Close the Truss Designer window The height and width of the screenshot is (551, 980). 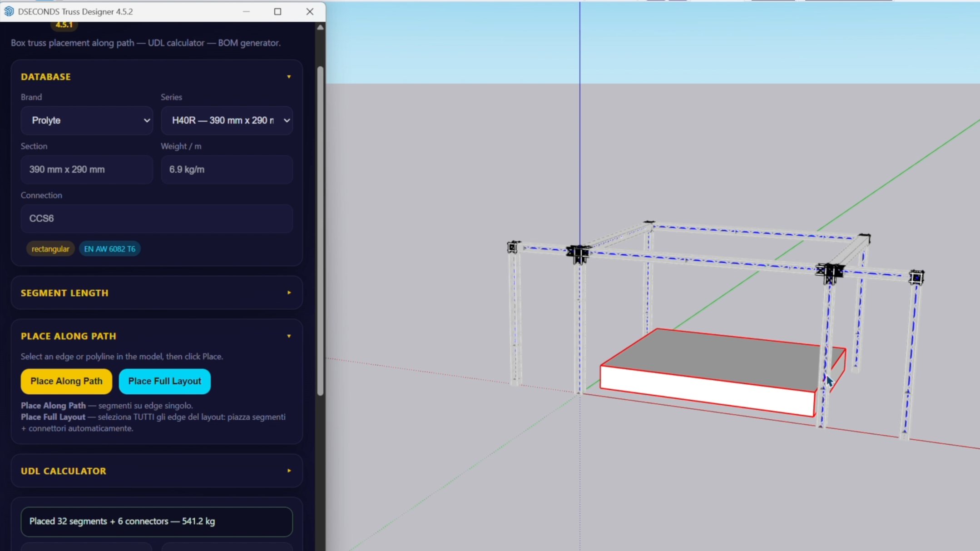310,11
